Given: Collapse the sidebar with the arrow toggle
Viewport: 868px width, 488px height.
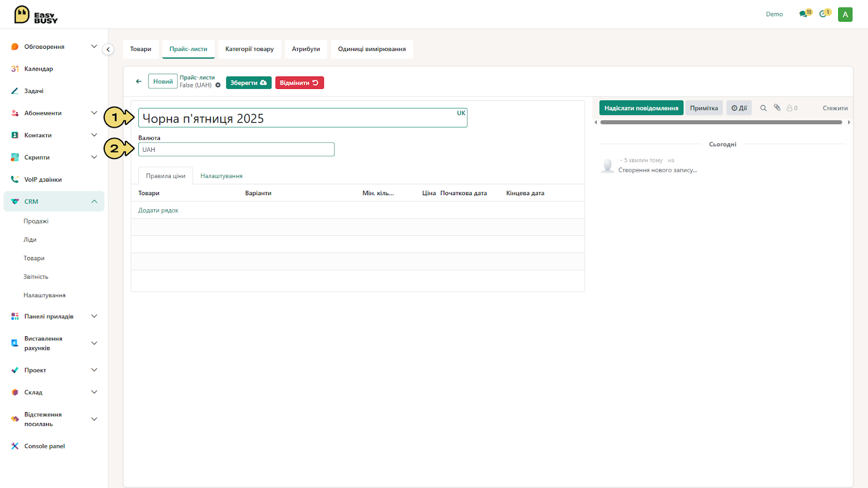Looking at the screenshot, I should tap(108, 49).
